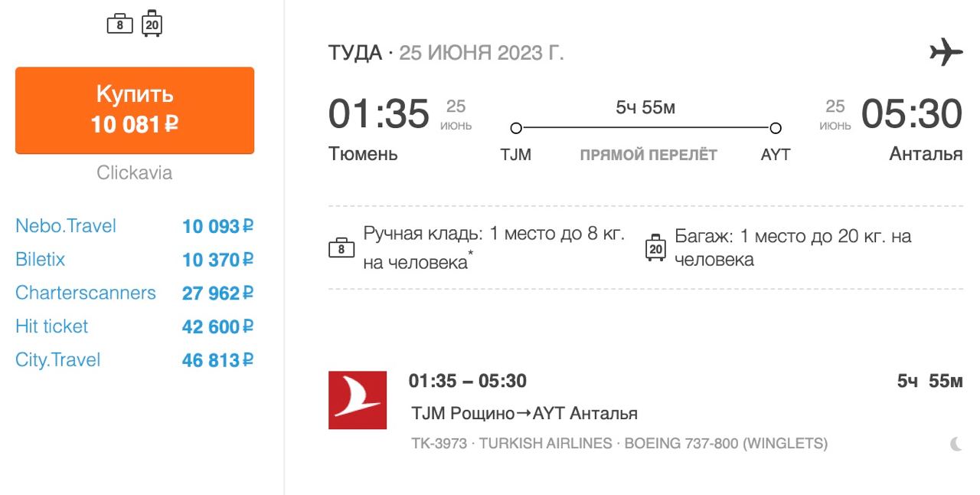Click the 01:35 departure time
The width and height of the screenshot is (980, 495).
(x=379, y=114)
